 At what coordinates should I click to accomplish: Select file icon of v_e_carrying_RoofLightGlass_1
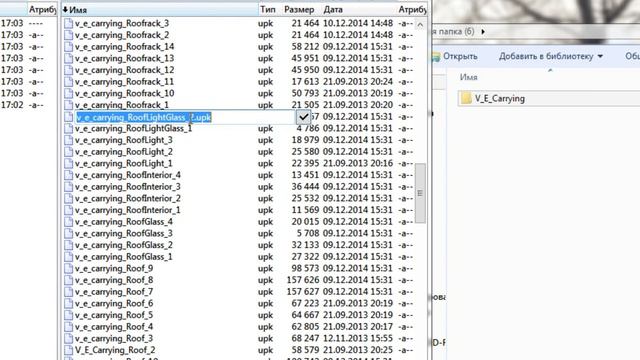69,129
